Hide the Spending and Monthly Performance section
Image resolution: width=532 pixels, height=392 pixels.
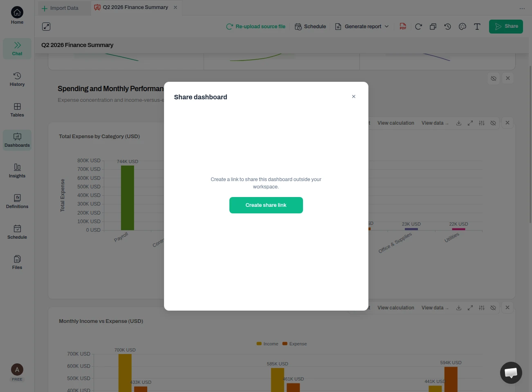(494, 78)
